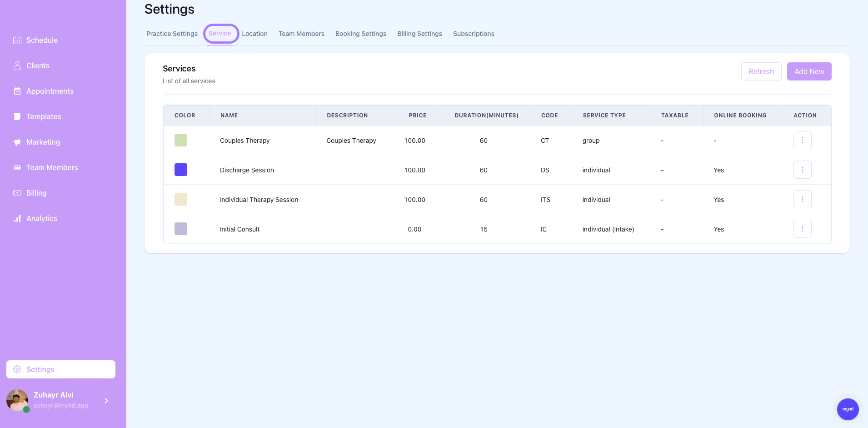Screen dimensions: 868x428
Task: Go to the Billing Settings tab
Action: tap(419, 34)
